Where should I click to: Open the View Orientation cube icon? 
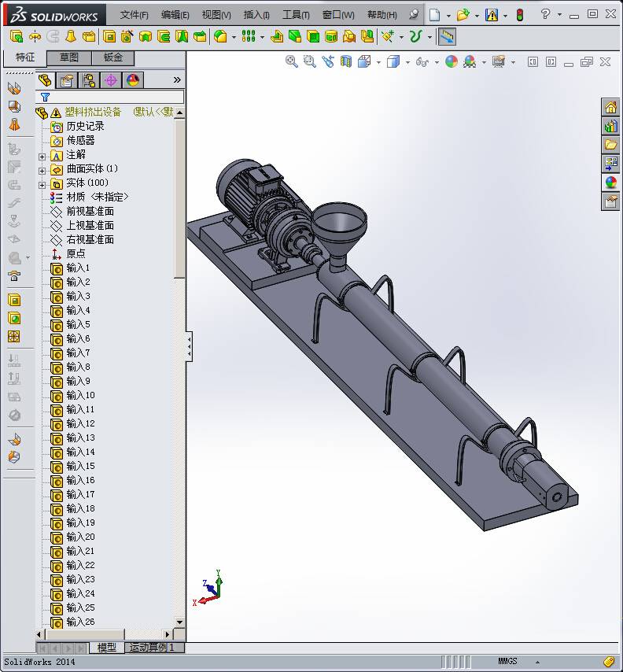[x=363, y=61]
